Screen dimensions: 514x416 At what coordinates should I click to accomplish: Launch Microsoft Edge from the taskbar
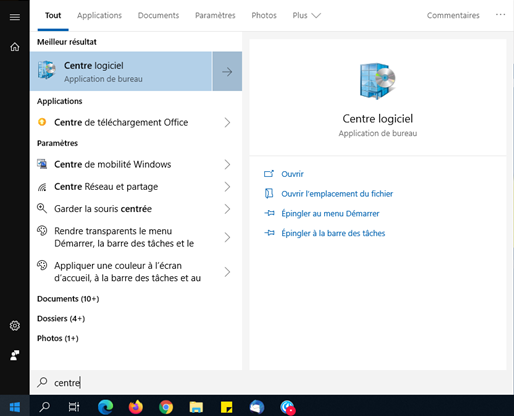105,407
